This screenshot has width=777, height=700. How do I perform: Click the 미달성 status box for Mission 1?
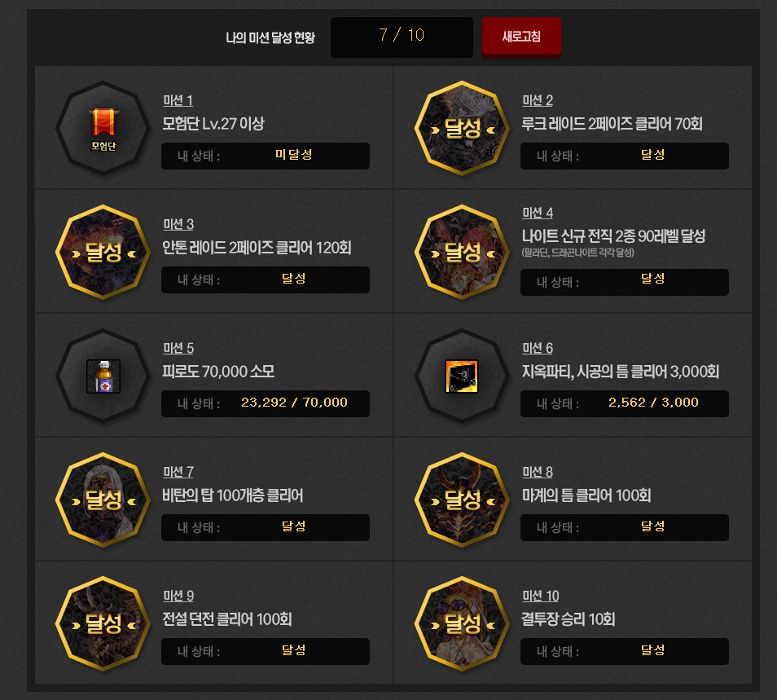click(266, 156)
